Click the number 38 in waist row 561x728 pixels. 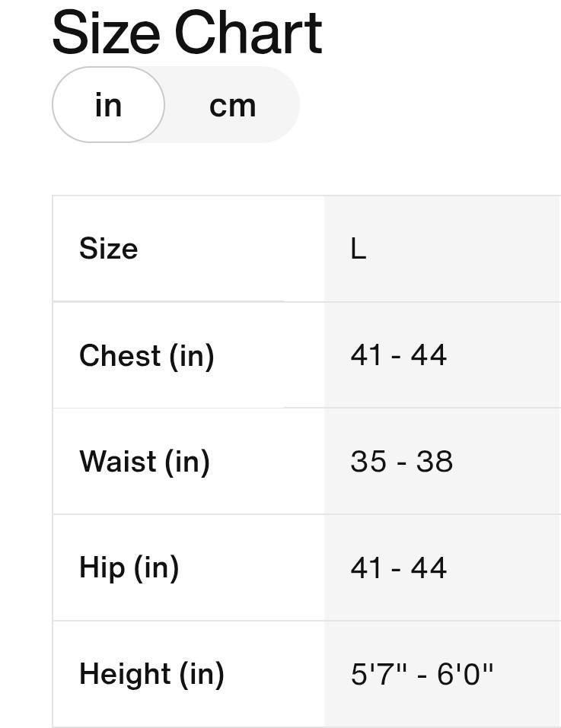[x=434, y=462]
